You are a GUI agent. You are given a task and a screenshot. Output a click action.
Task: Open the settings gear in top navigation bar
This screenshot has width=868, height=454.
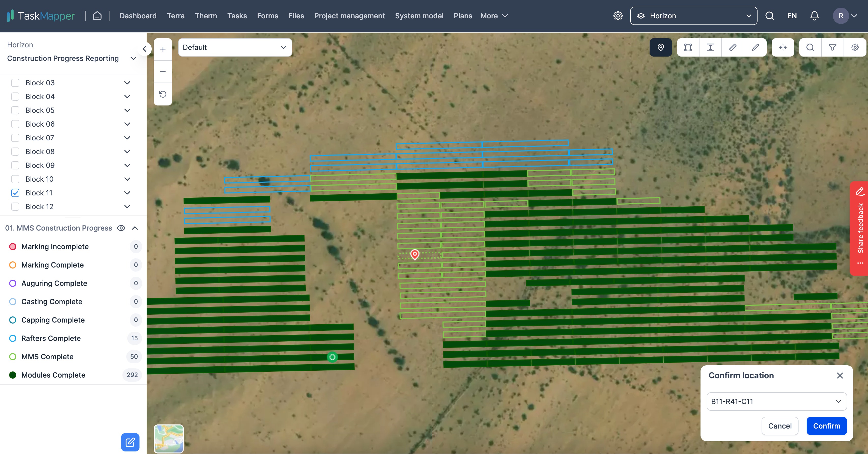pyautogui.click(x=618, y=16)
